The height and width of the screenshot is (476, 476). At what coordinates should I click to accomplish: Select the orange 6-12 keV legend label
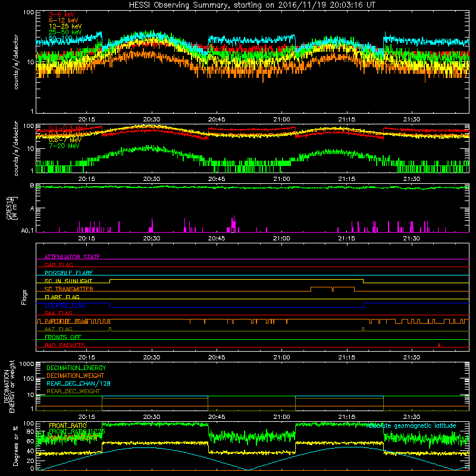(64, 20)
